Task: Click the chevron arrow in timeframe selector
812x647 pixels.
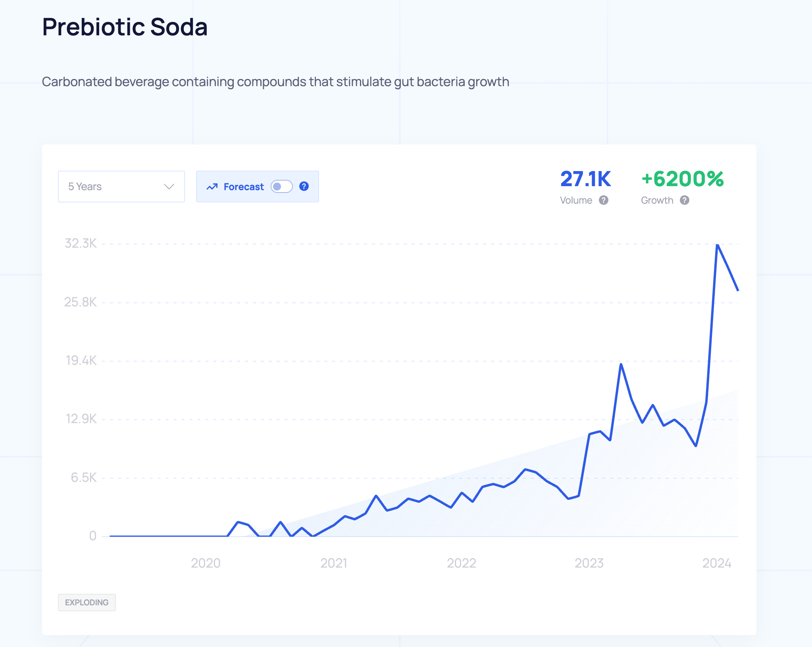Action: (x=169, y=187)
